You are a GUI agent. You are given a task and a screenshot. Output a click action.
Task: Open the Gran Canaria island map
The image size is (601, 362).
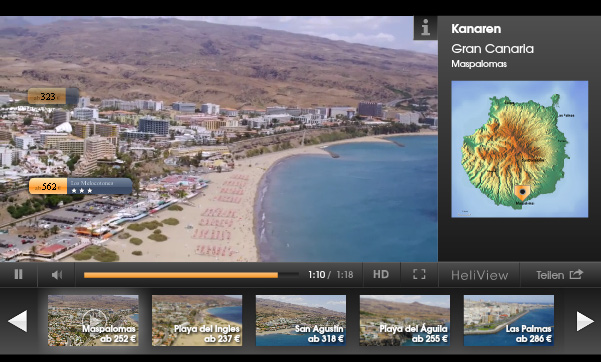point(520,149)
